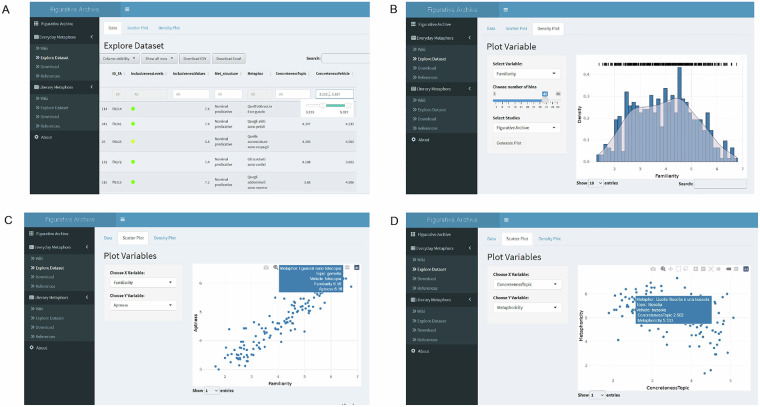This screenshot has width=760, height=407.
Task: Select the pan tool icon in panel D plot
Action: [x=671, y=269]
